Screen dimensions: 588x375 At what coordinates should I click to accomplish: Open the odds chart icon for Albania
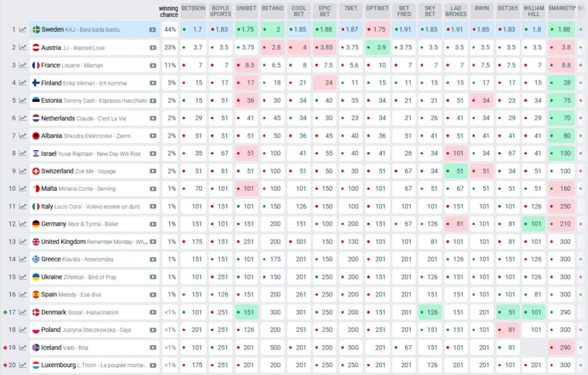pos(23,136)
